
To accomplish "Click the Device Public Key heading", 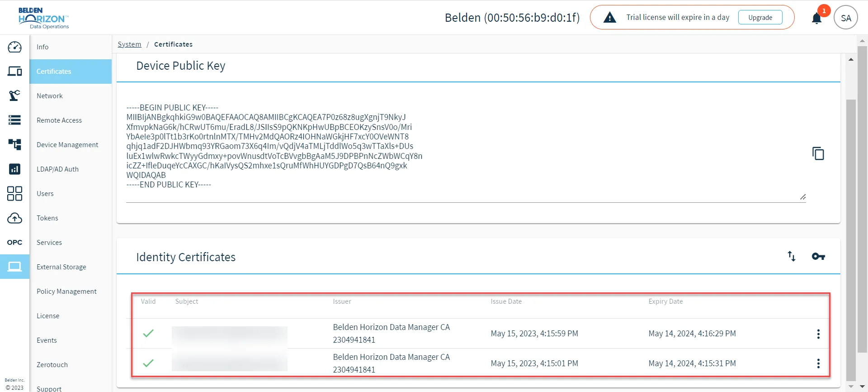I will click(181, 66).
